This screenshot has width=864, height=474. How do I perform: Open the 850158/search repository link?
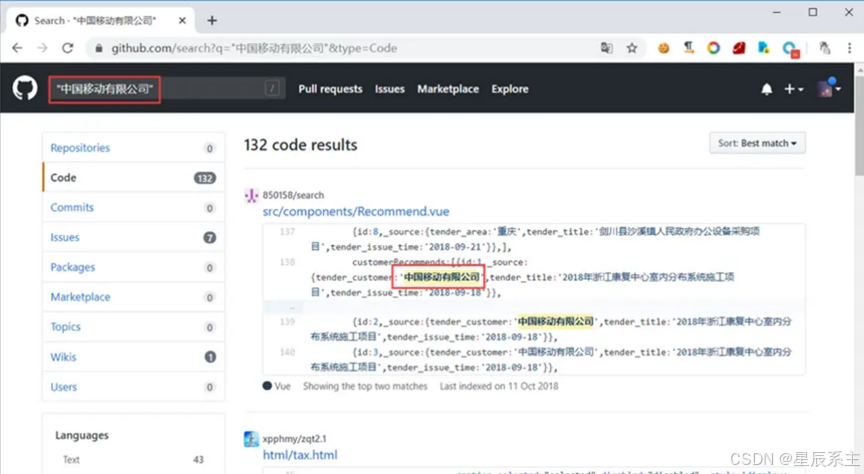293,195
